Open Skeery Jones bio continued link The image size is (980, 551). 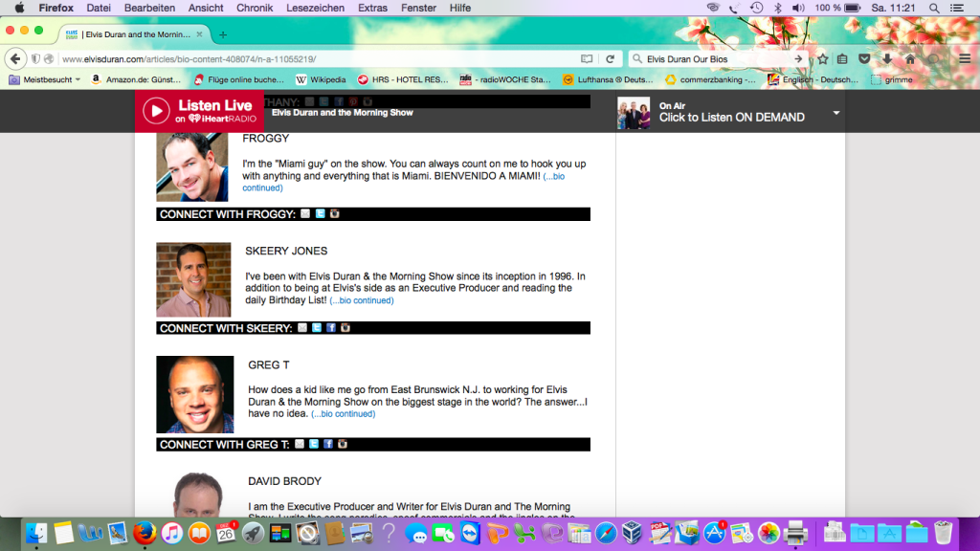tap(362, 300)
